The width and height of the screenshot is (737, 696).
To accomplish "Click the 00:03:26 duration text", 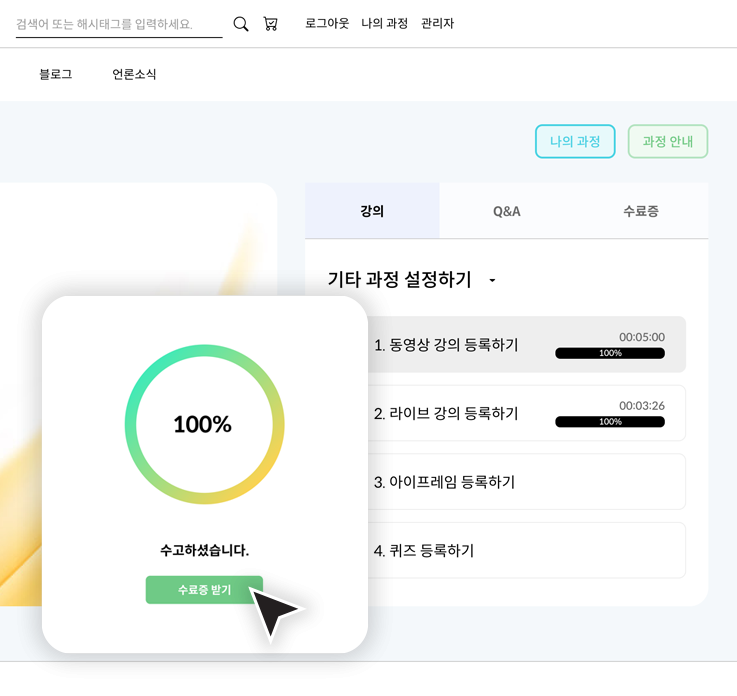I will 642,405.
